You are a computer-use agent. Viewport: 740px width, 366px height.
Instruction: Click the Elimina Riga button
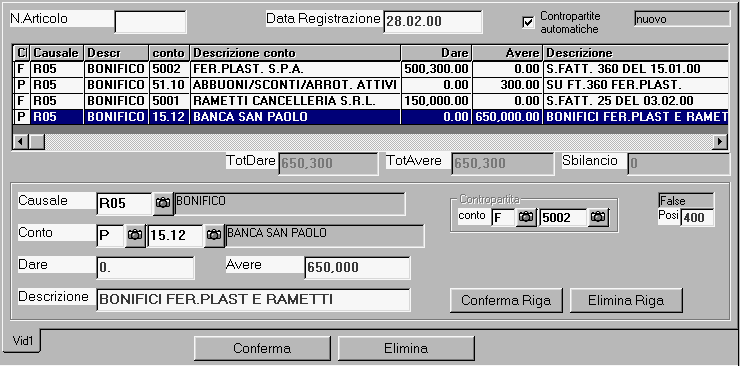(626, 300)
